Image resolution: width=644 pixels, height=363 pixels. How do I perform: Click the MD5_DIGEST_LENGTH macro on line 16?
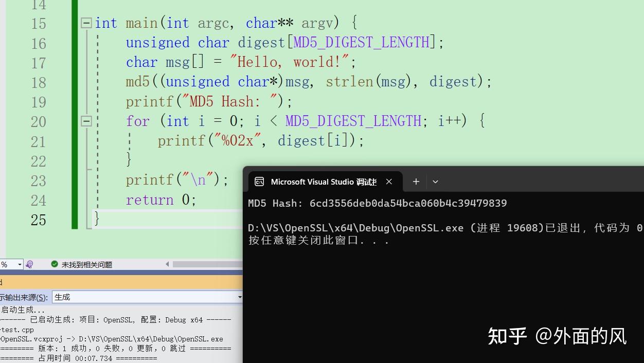click(362, 42)
